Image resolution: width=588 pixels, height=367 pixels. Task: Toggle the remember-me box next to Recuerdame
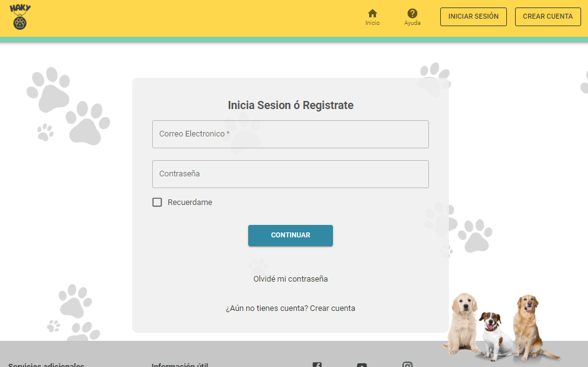pos(157,202)
